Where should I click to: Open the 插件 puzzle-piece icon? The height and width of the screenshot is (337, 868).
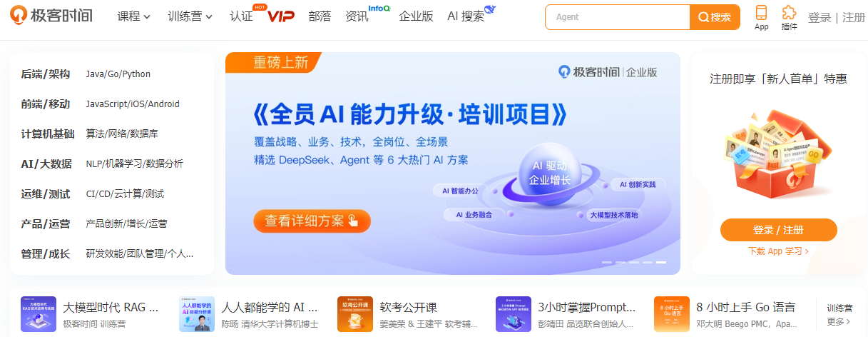pos(789,13)
